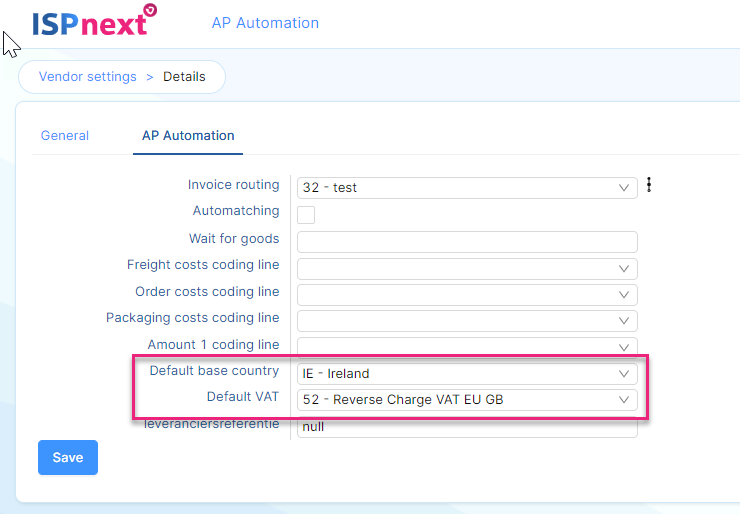The image size is (740, 514).
Task: Toggle the Automatching checkbox
Action: click(x=306, y=214)
